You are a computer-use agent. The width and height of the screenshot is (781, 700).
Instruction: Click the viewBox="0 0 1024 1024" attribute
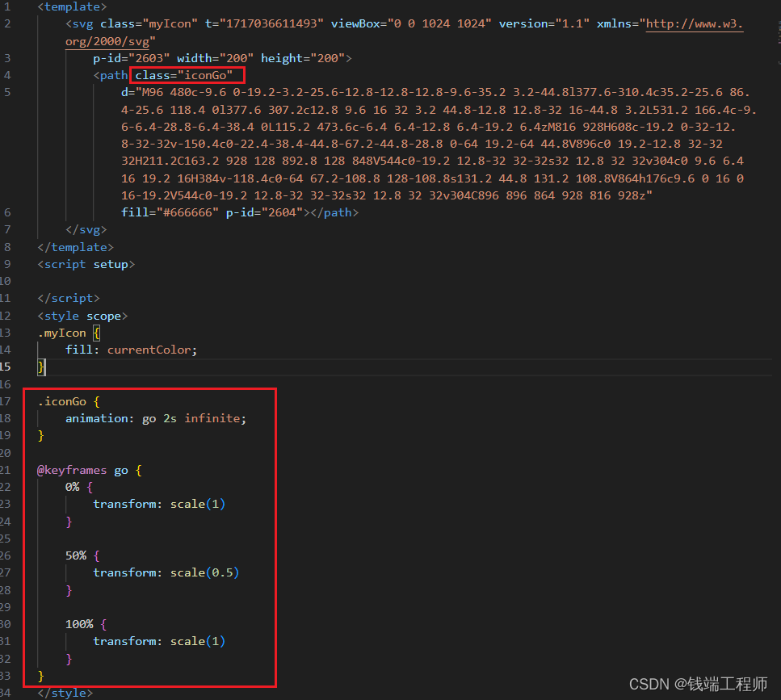pos(411,24)
